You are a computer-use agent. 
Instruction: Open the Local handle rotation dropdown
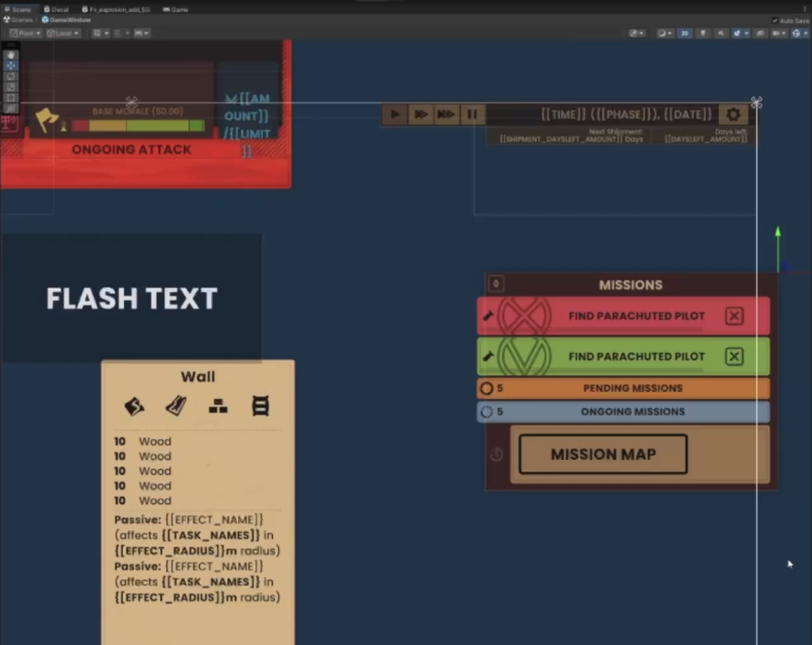click(64, 33)
